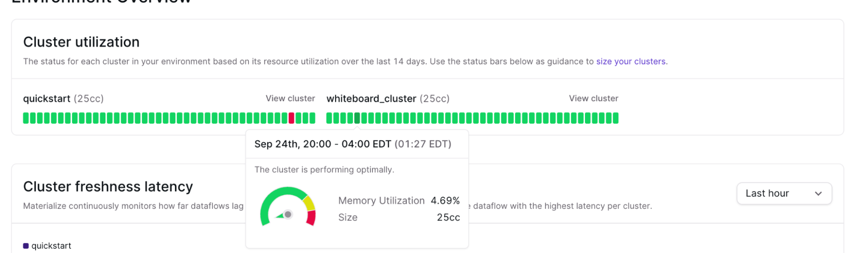The image size is (868, 253).
Task: Click the chevron on the Last hour dropdown
Action: point(819,194)
